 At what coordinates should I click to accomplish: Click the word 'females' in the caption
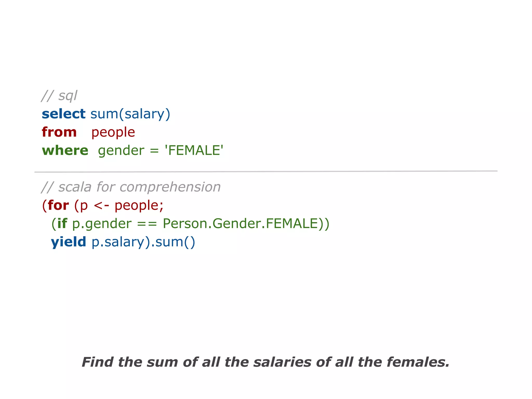pyautogui.click(x=418, y=362)
